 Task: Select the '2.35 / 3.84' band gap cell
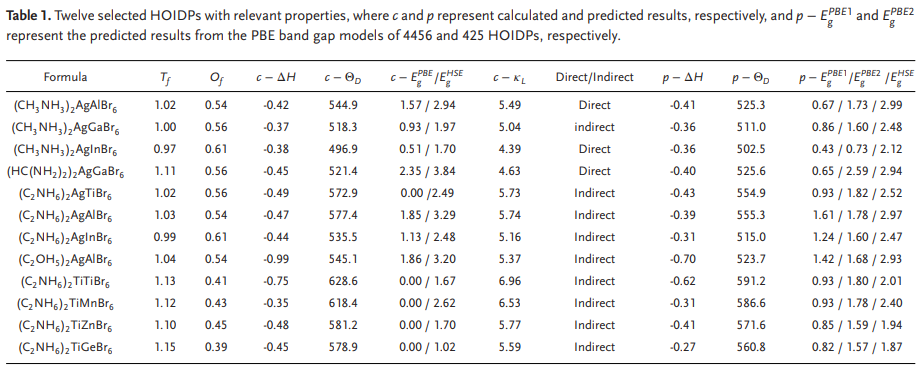click(426, 171)
